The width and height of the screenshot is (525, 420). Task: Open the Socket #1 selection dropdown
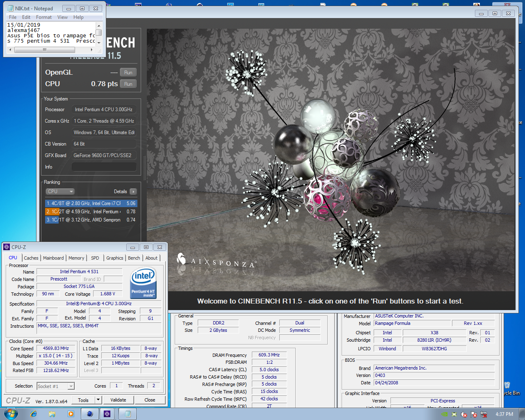pos(55,386)
